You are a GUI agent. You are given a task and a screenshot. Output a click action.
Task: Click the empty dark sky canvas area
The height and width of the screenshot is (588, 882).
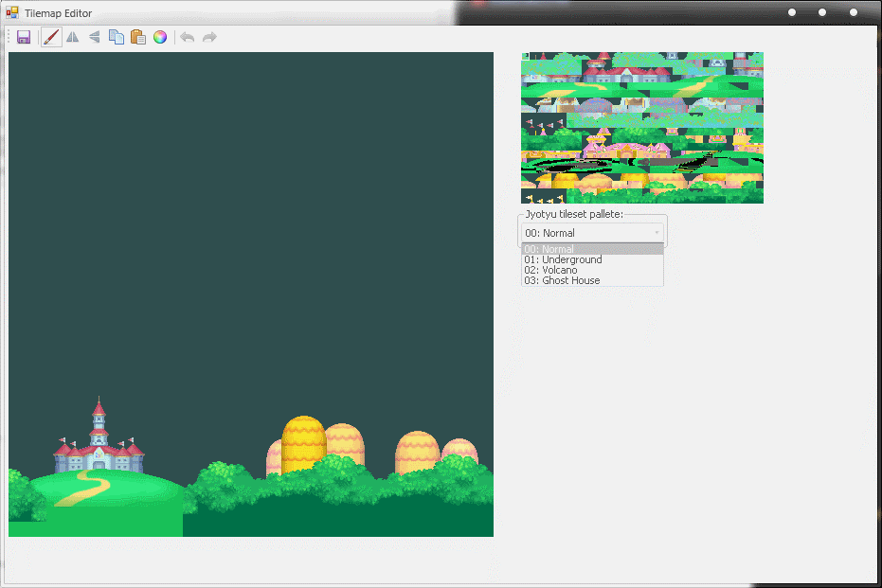(250, 218)
